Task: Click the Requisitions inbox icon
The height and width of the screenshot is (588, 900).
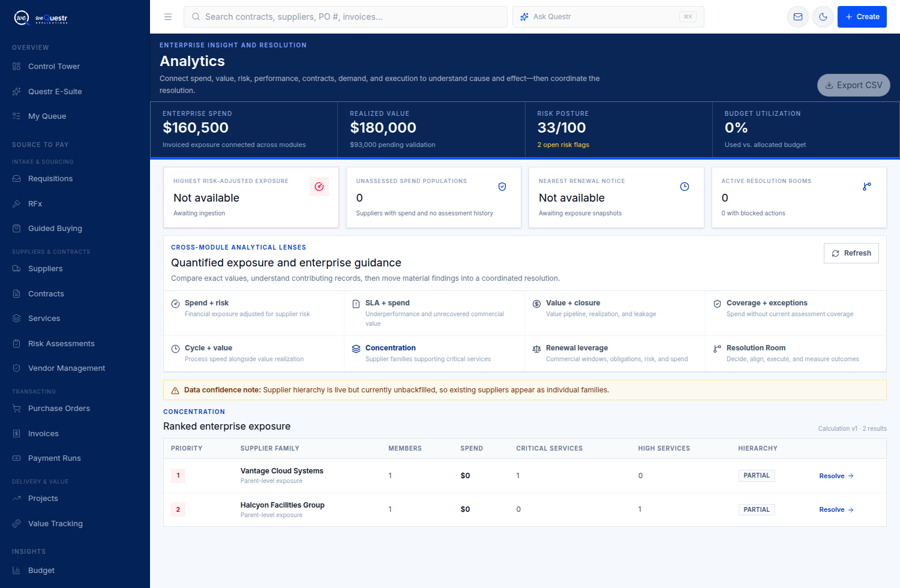Action: click(x=17, y=179)
